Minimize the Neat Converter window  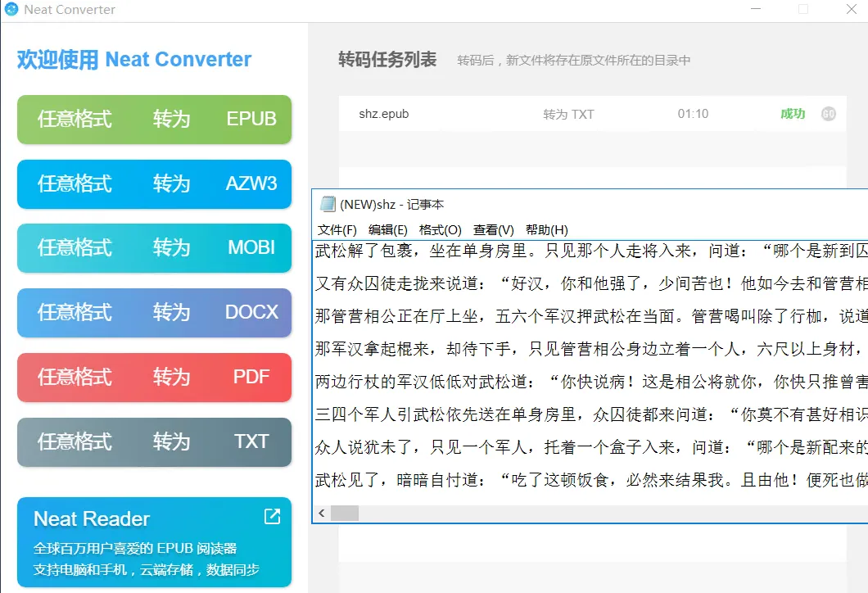click(756, 9)
